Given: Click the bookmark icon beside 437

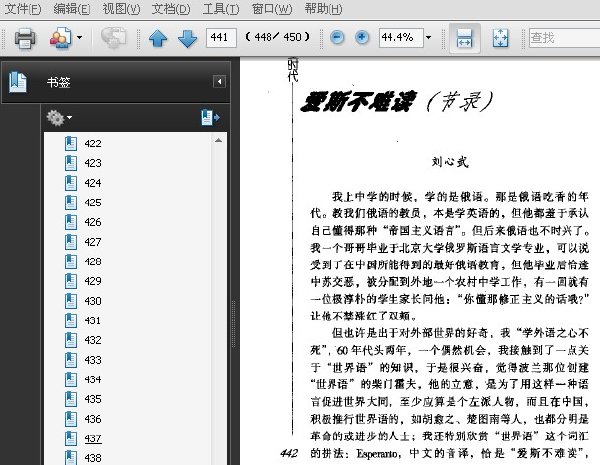Looking at the screenshot, I should tap(71, 438).
